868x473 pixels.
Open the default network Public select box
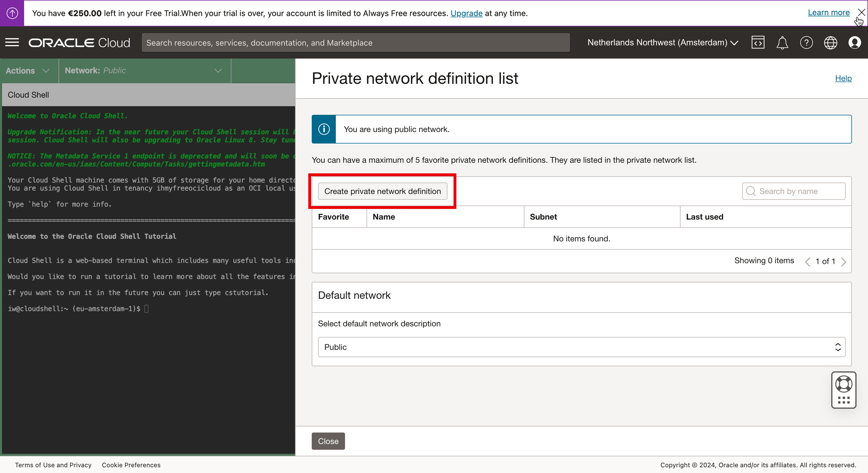[581, 347]
